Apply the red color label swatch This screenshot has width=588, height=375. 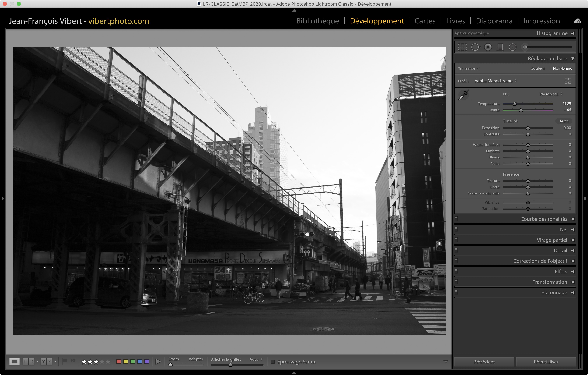(119, 362)
